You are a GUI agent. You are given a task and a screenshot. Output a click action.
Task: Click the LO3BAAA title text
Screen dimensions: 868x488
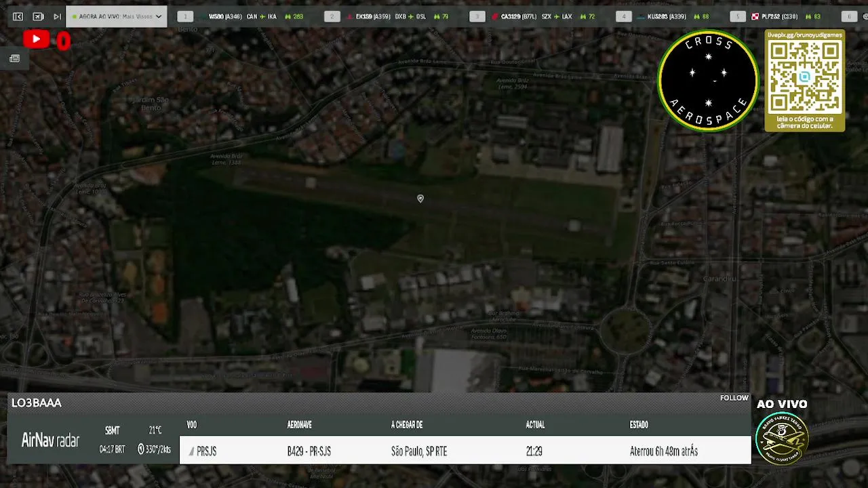tap(37, 403)
